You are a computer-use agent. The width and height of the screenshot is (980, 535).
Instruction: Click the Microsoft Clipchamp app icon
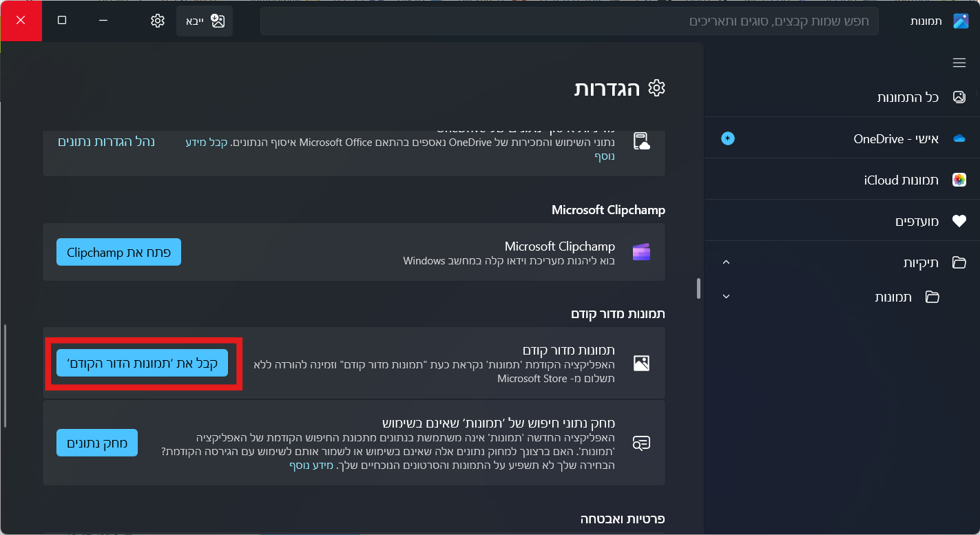point(641,252)
